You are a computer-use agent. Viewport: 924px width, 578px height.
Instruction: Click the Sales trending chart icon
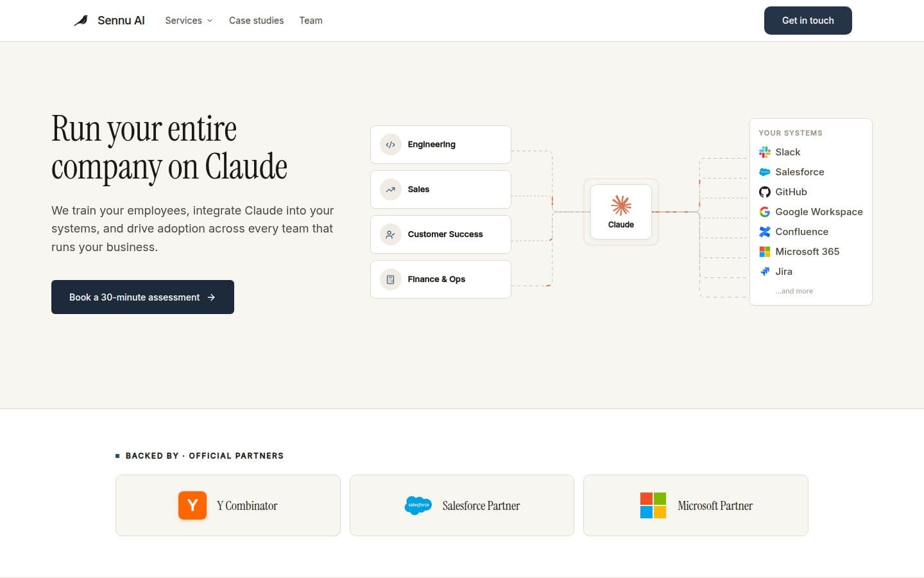[x=390, y=189]
